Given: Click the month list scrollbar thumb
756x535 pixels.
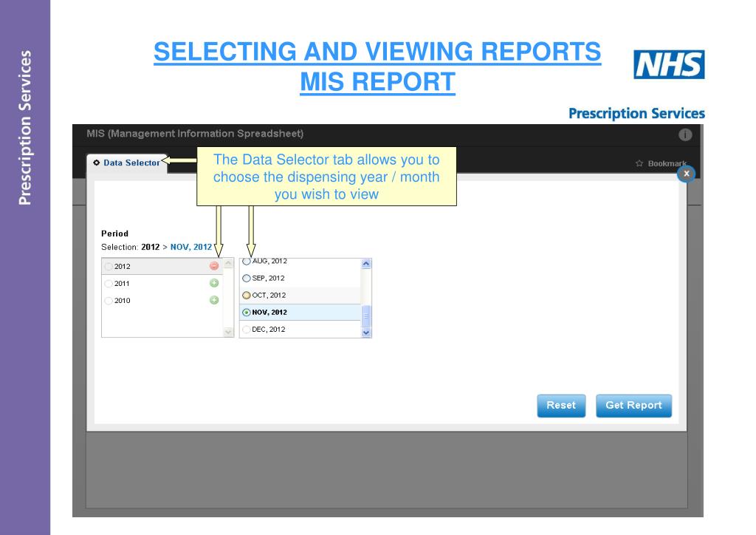Looking at the screenshot, I should [x=366, y=316].
